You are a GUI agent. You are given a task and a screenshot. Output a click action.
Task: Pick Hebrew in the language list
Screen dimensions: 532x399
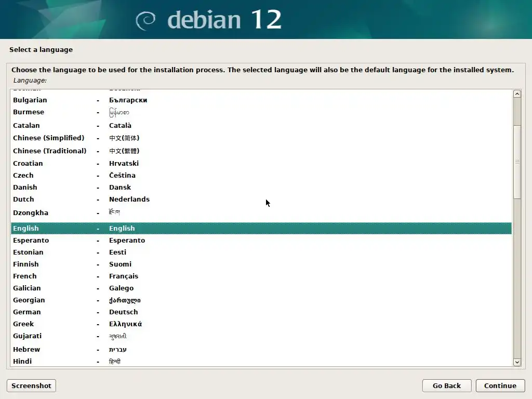tap(261, 350)
